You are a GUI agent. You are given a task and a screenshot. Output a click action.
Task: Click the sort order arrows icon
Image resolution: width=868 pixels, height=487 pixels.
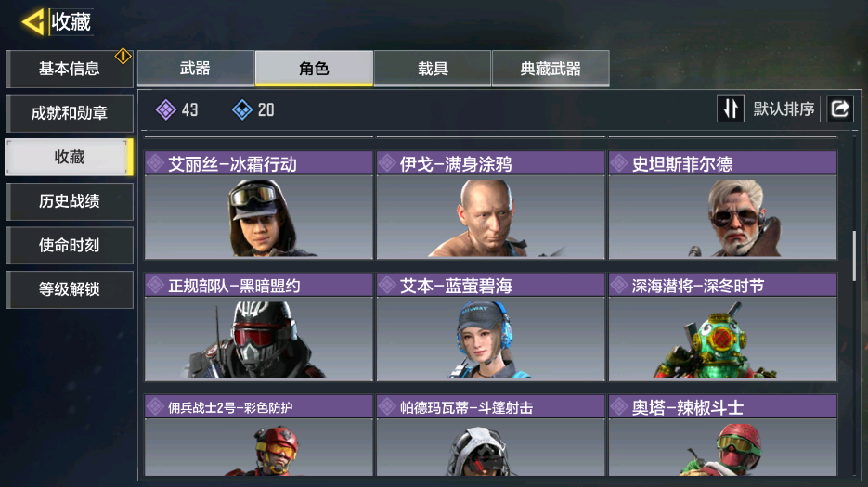click(x=731, y=109)
